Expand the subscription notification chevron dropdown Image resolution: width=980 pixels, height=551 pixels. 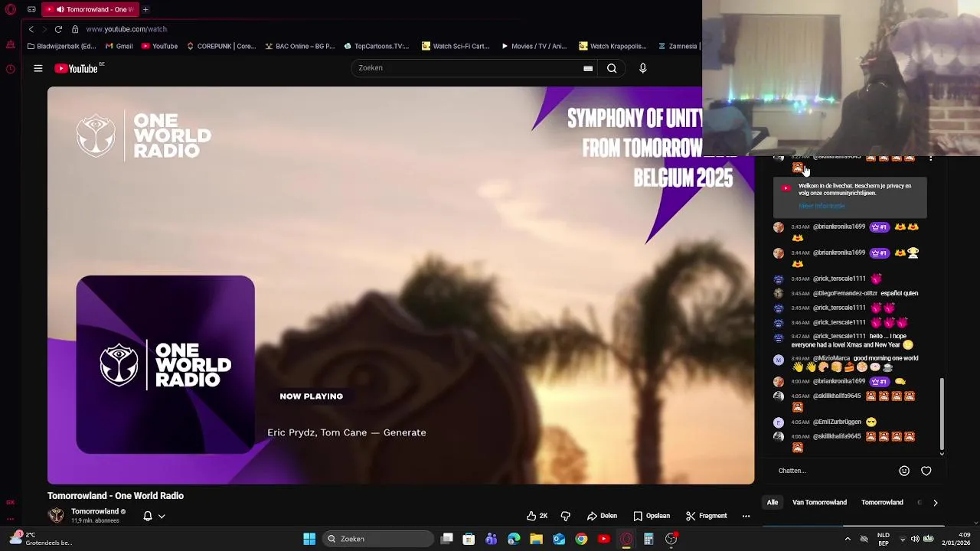pyautogui.click(x=162, y=516)
